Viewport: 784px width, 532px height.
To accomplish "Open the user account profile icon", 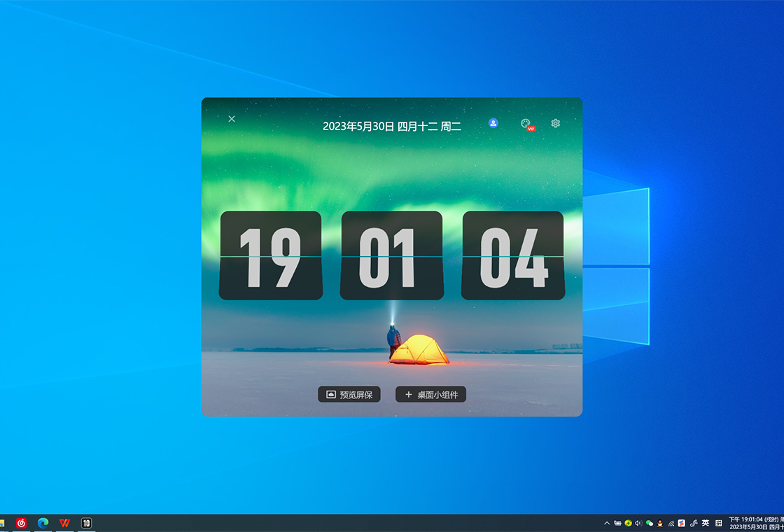I will coord(493,123).
